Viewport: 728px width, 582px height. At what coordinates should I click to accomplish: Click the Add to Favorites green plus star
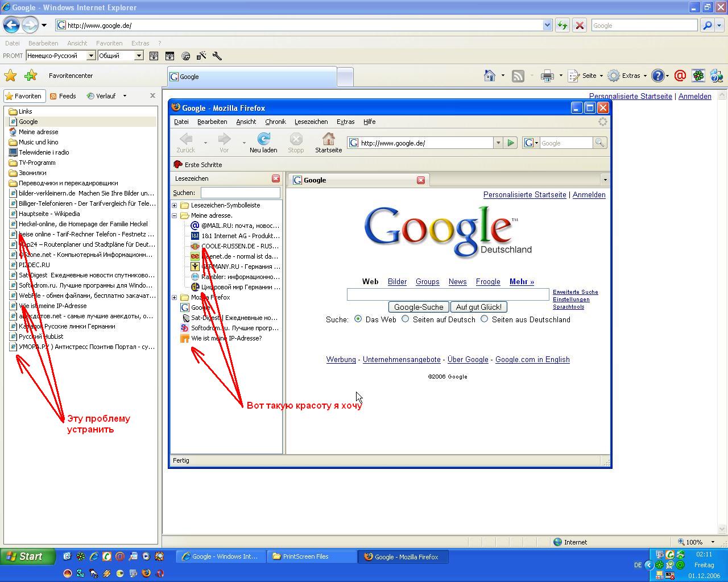31,76
